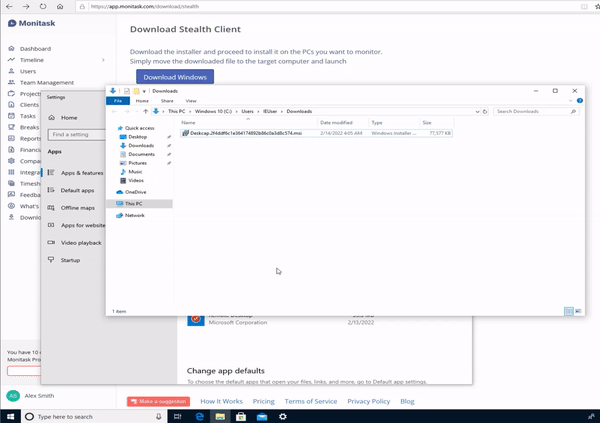
Task: Select This PC in navigation pane
Action: (x=139, y=204)
